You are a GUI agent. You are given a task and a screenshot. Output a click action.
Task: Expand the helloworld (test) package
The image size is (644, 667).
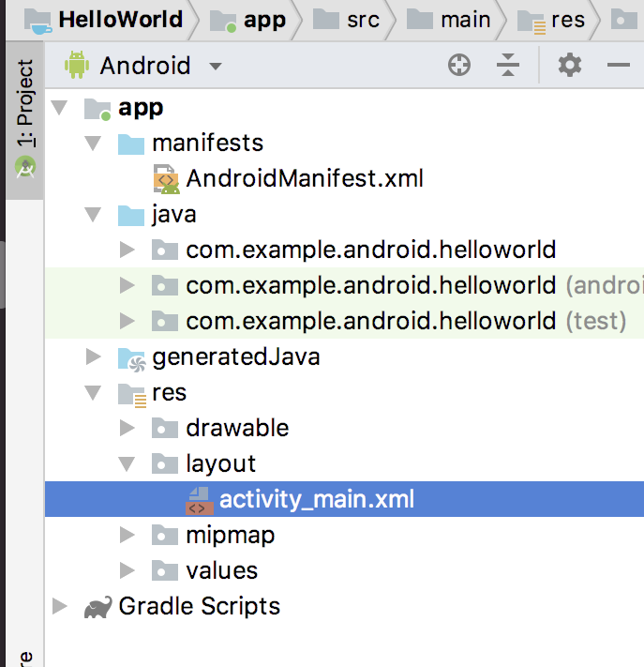pos(127,321)
